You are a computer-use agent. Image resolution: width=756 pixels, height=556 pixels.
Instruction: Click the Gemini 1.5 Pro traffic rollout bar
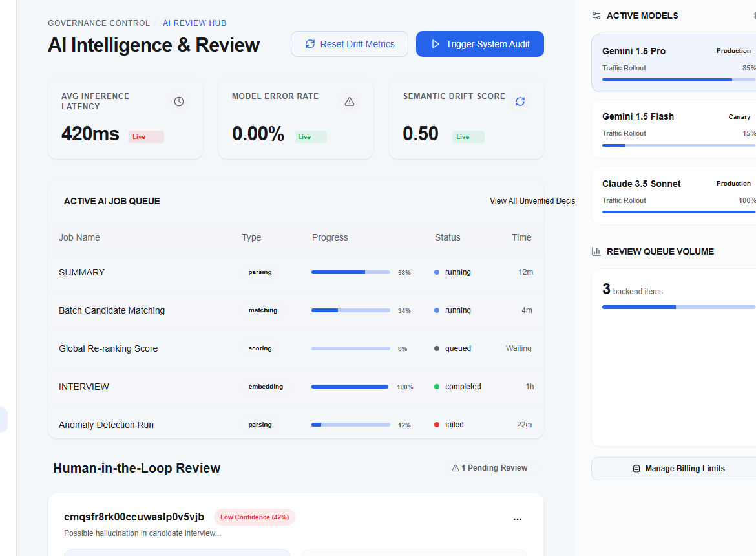click(679, 80)
